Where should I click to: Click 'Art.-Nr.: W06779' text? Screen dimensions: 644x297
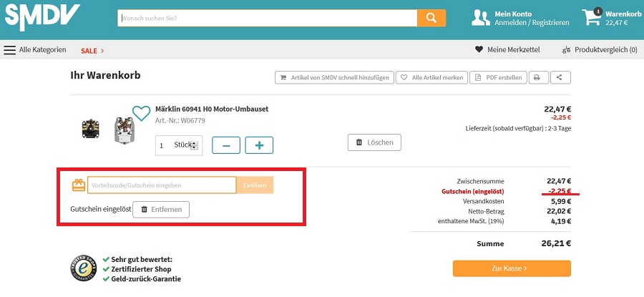180,121
